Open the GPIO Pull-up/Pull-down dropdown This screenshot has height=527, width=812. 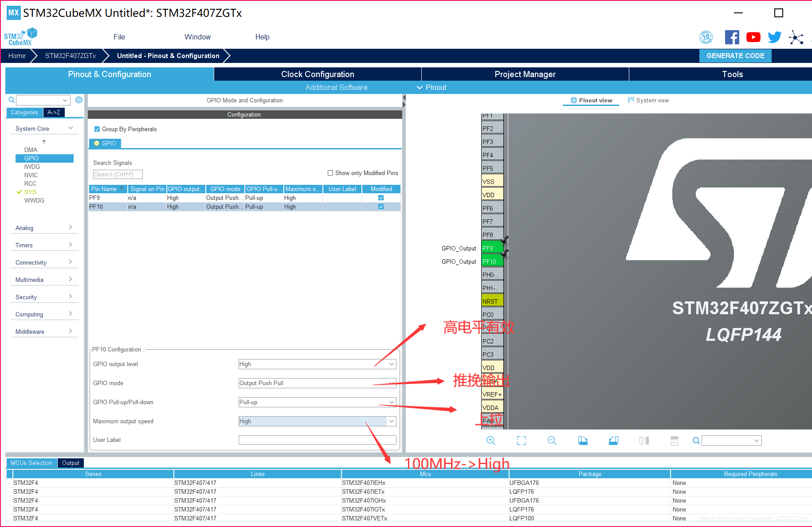[317, 402]
